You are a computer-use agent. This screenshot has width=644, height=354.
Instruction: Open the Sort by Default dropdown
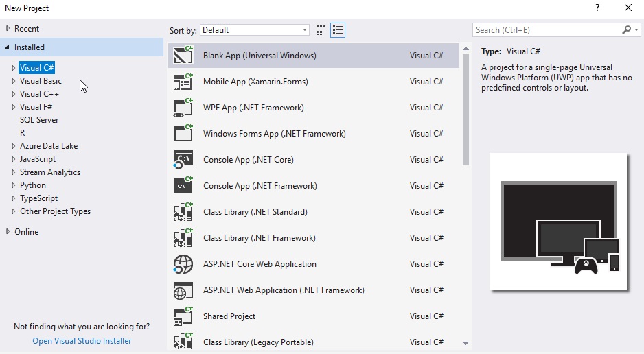255,30
